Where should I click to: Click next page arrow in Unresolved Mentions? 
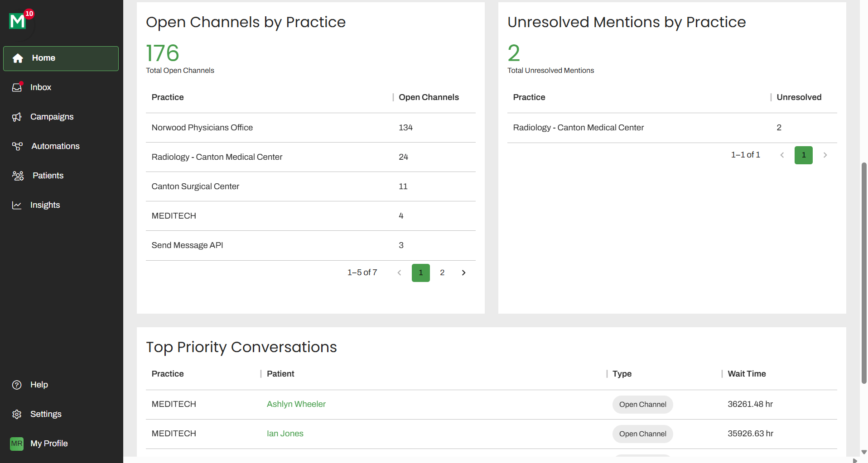825,155
